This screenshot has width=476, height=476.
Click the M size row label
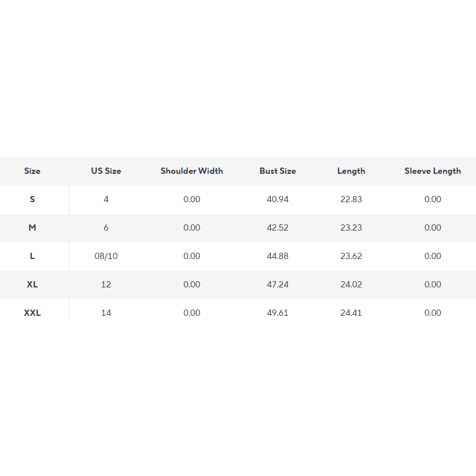pos(32,228)
